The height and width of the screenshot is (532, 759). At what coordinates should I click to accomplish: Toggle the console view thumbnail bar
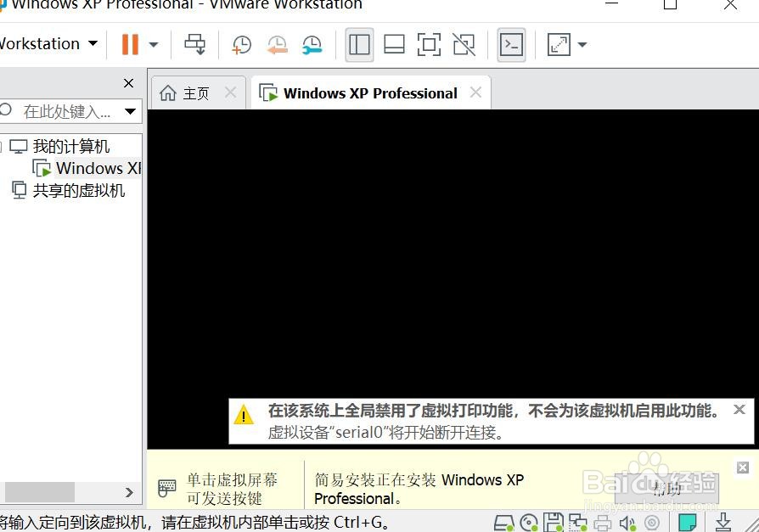394,44
